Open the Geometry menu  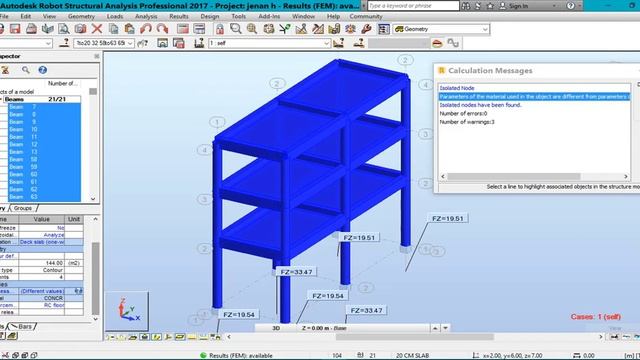tap(81, 16)
